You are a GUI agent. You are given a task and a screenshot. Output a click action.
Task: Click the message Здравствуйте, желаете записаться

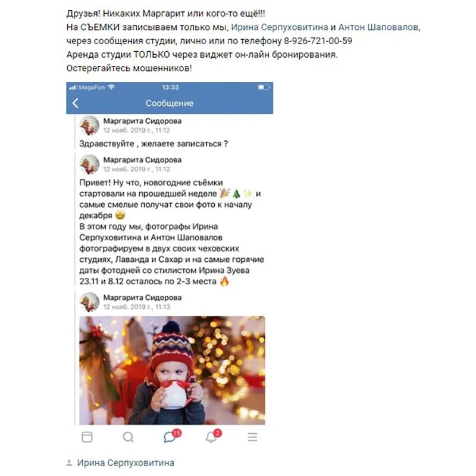[x=154, y=143]
